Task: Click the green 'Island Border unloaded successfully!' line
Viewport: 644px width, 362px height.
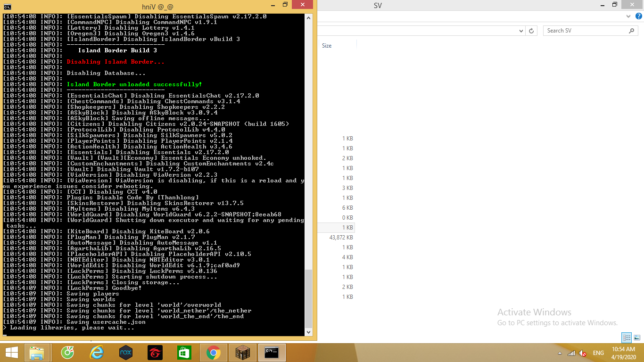Action: tap(134, 84)
